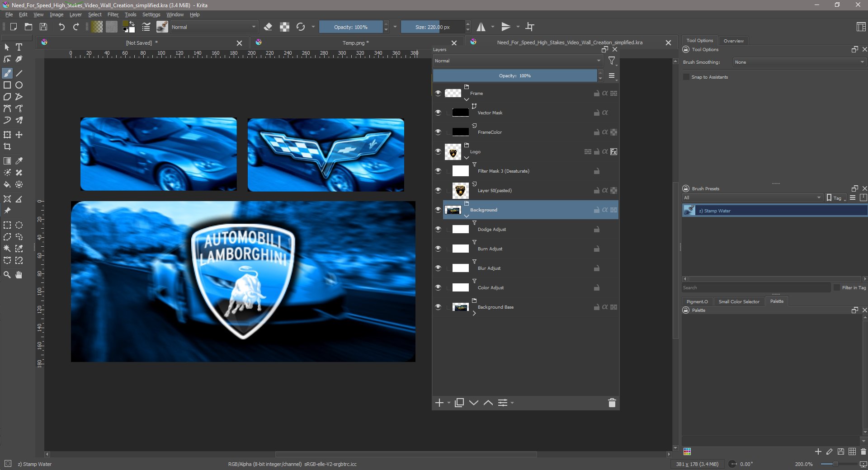Screen dimensions: 868x470
Task: Delete the selected layer
Action: tap(612, 403)
